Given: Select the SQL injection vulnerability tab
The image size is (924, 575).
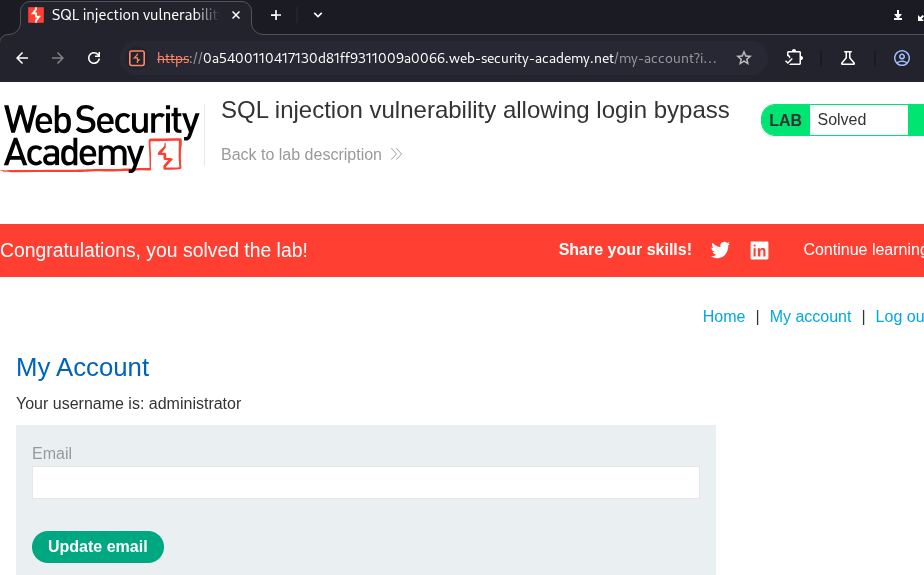Looking at the screenshot, I should [x=135, y=15].
